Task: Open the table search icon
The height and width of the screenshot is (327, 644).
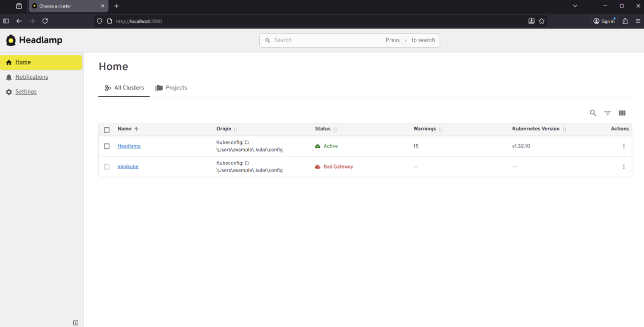Action: click(x=593, y=113)
